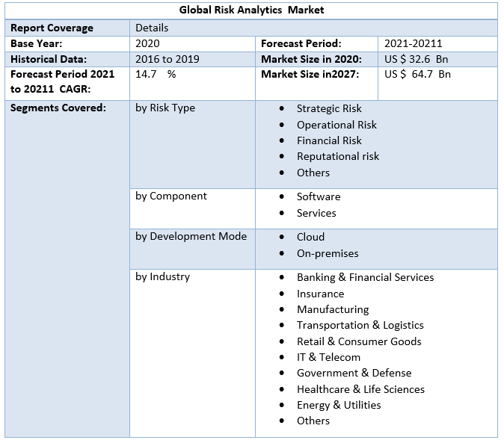
Task: Click the by Industry row label
Action: [x=162, y=277]
